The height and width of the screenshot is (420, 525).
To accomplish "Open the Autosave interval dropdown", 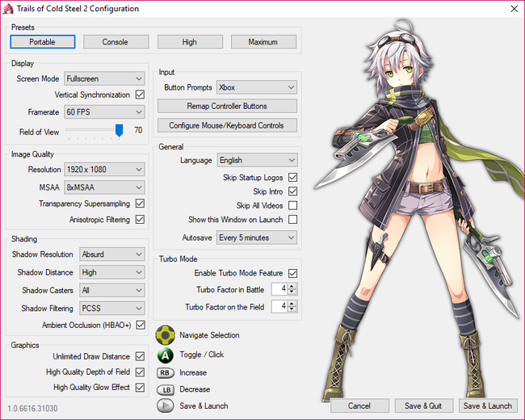I will click(x=257, y=238).
